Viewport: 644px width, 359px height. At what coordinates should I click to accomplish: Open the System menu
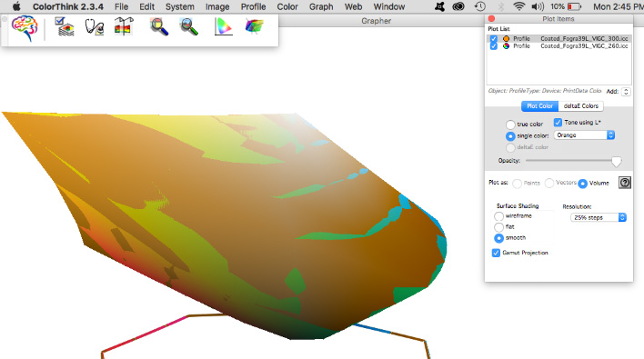(x=180, y=6)
